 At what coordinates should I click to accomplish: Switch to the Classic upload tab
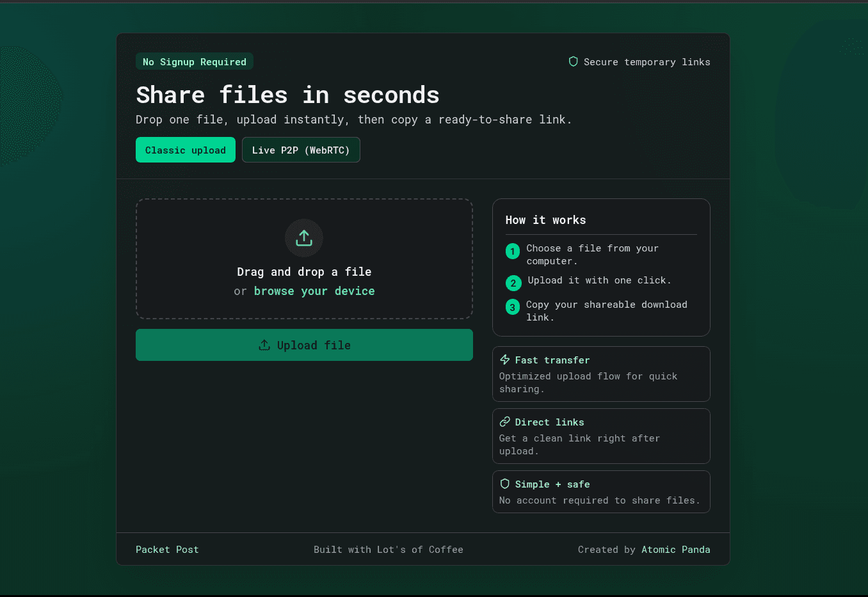[186, 150]
